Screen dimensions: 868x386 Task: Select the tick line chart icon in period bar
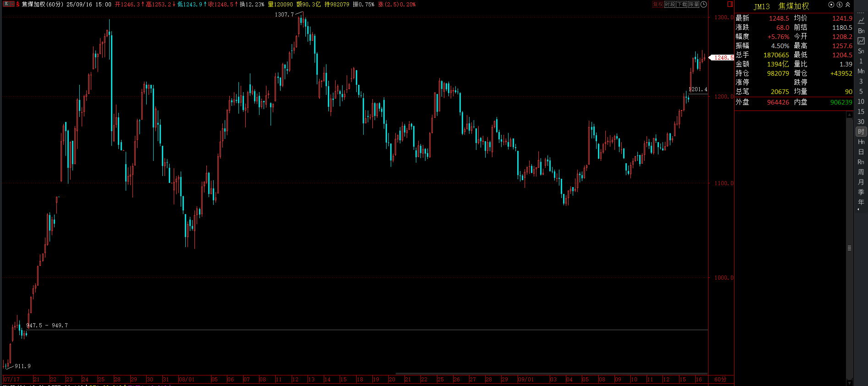pyautogui.click(x=861, y=21)
